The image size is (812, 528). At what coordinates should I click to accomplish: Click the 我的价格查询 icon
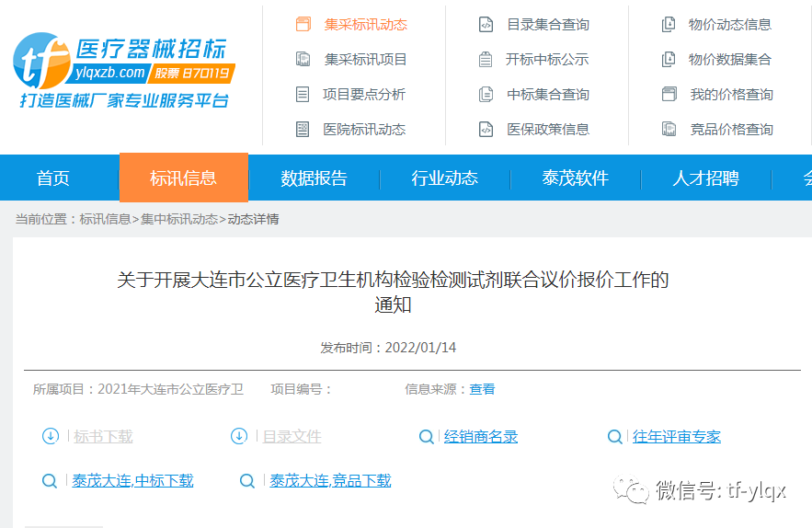669,95
